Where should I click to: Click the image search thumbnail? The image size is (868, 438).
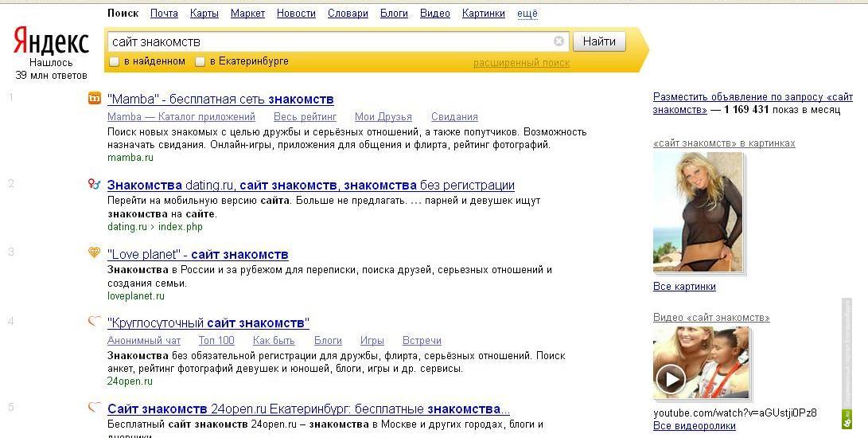699,213
